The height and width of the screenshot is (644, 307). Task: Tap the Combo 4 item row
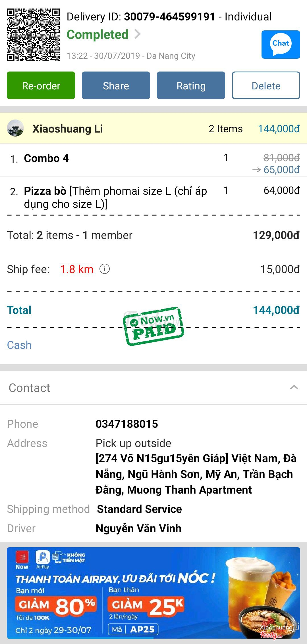46,158
